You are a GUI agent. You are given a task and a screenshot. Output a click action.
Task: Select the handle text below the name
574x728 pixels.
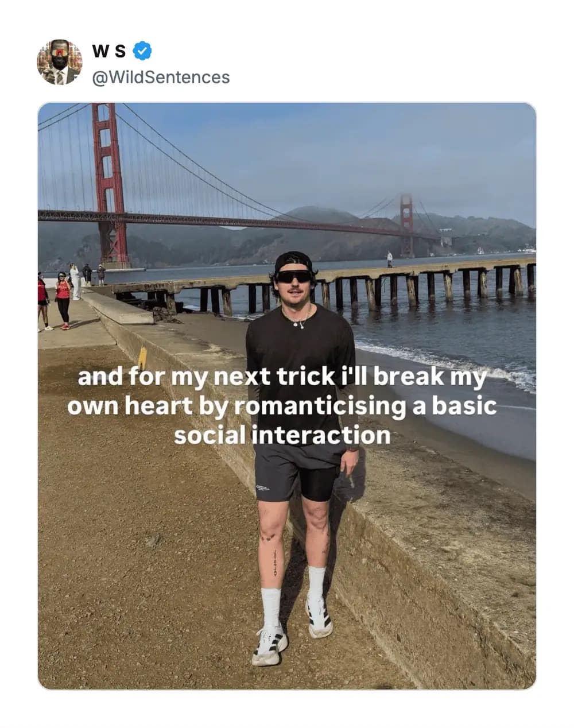point(159,76)
